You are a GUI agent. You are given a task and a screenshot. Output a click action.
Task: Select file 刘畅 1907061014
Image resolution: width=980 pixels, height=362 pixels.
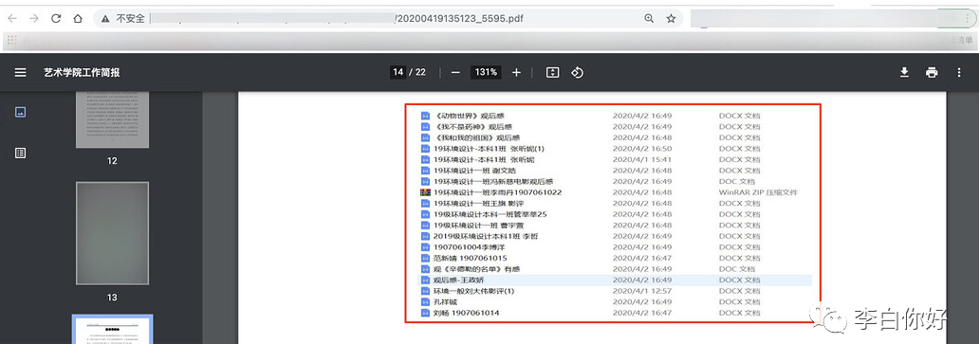[x=466, y=313]
